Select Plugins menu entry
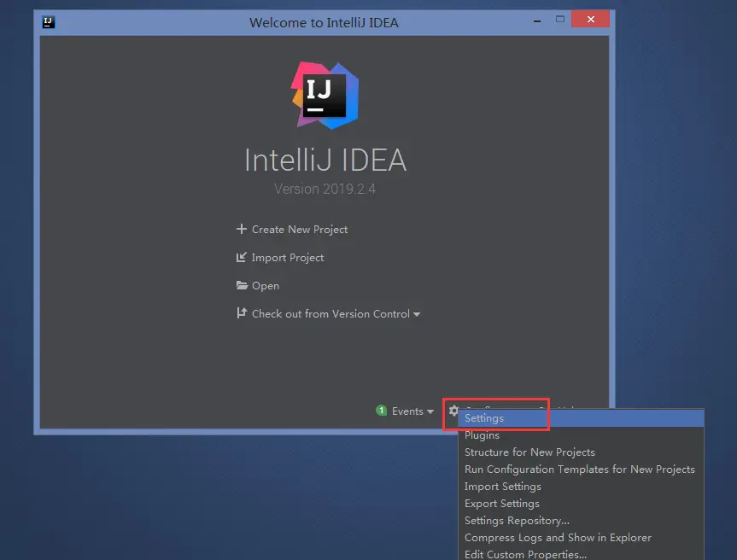 pos(581,435)
